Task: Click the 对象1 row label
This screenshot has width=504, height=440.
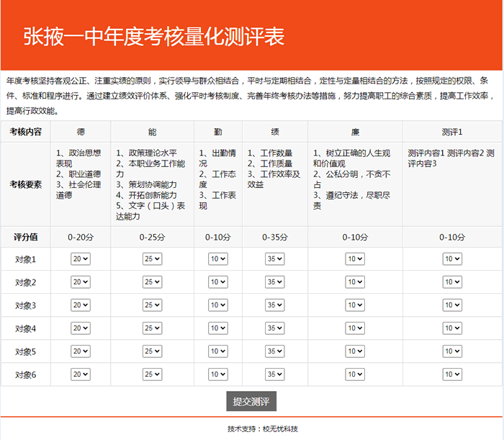Action: click(x=25, y=259)
